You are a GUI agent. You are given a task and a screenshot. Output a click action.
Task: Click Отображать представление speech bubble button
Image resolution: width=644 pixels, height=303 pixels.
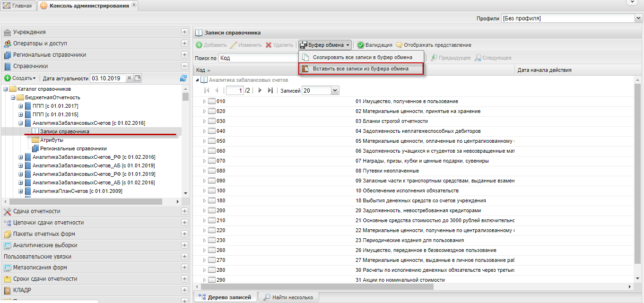click(x=433, y=45)
